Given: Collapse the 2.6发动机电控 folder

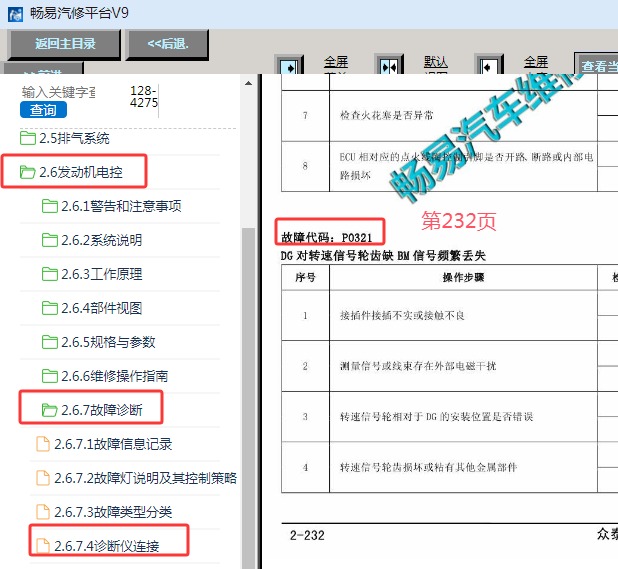Looking at the screenshot, I should (x=71, y=172).
